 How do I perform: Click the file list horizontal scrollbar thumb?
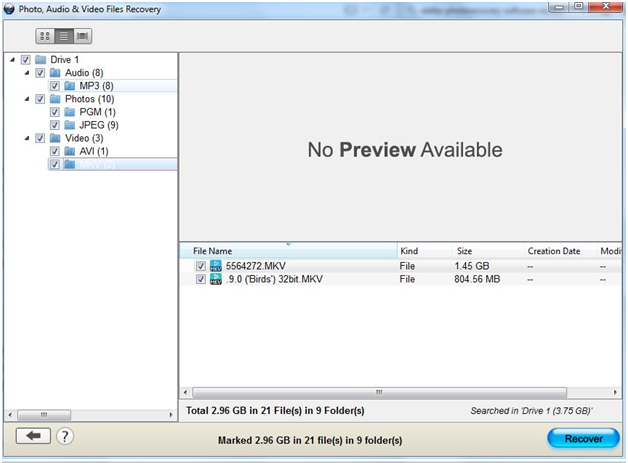379,392
